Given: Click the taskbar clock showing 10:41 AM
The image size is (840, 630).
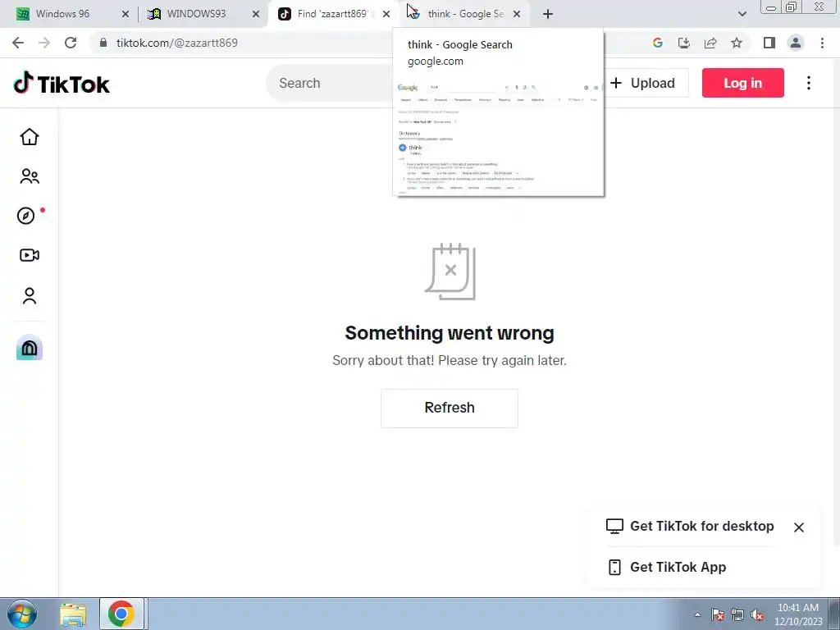Looking at the screenshot, I should click(798, 614).
